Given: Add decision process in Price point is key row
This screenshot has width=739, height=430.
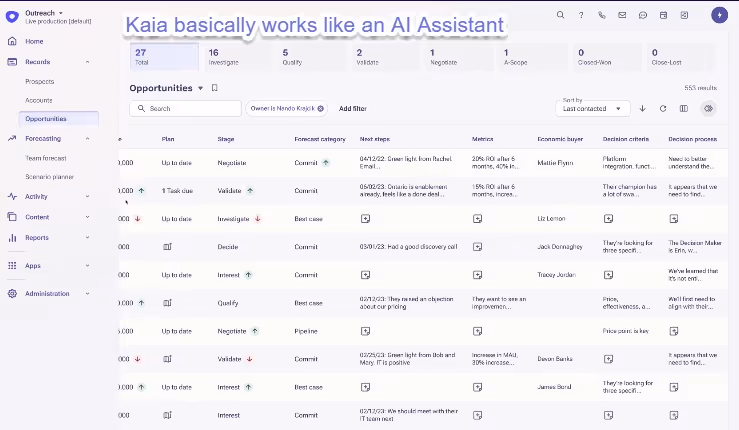Looking at the screenshot, I should click(674, 331).
